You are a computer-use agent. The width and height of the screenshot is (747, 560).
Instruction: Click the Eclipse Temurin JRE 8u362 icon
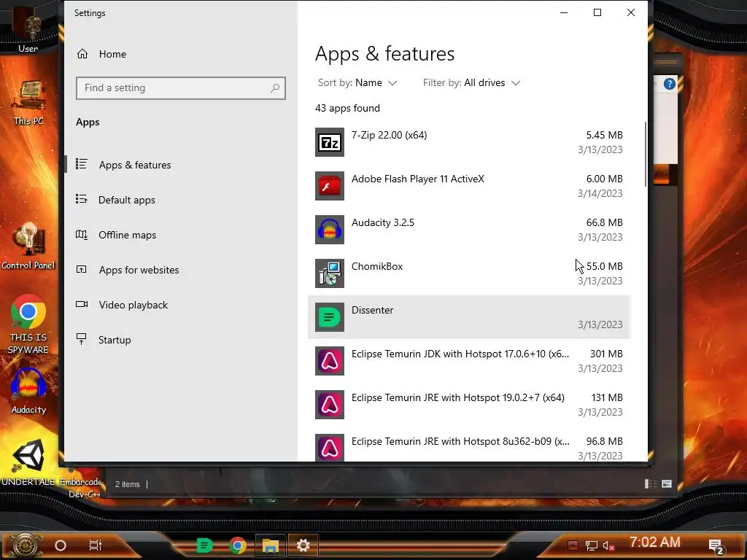(329, 448)
